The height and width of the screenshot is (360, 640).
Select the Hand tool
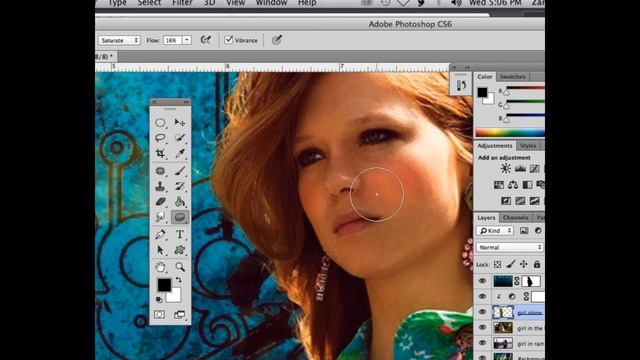coord(160,267)
